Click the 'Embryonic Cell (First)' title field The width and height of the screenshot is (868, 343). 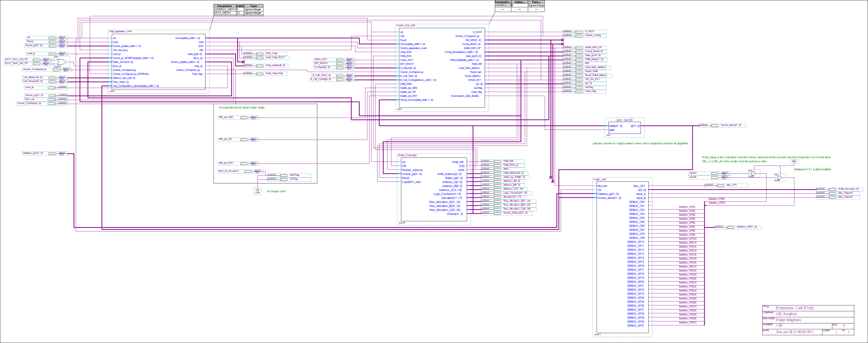[x=794, y=308]
